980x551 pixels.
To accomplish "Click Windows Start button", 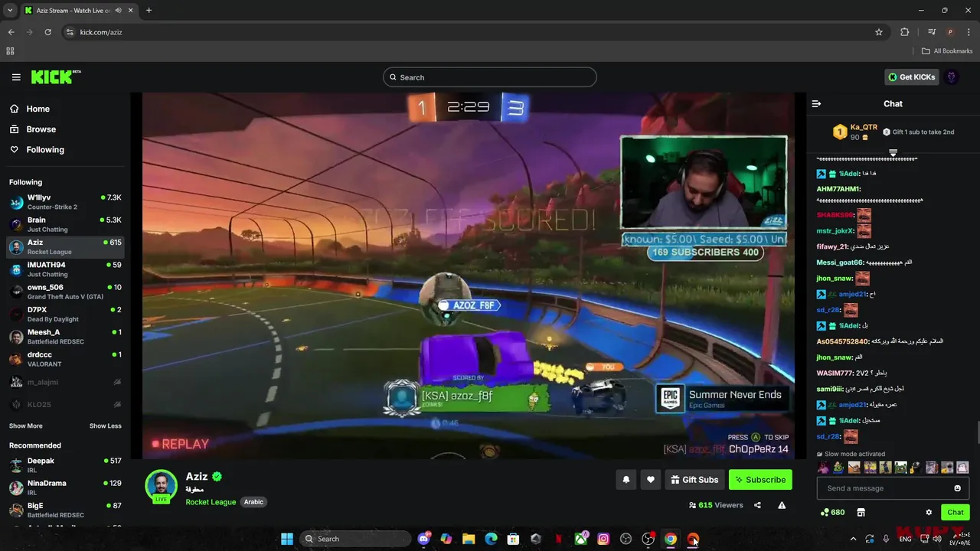I will point(287,539).
